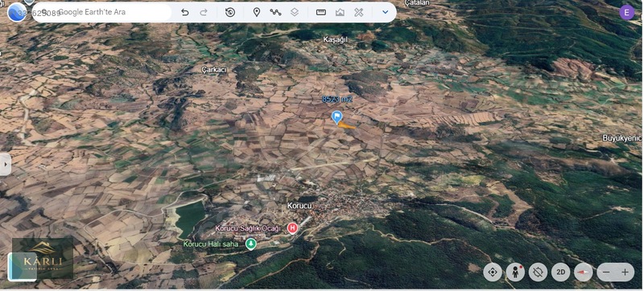Switch to 2D view
The height and width of the screenshot is (291, 644).
click(x=560, y=273)
